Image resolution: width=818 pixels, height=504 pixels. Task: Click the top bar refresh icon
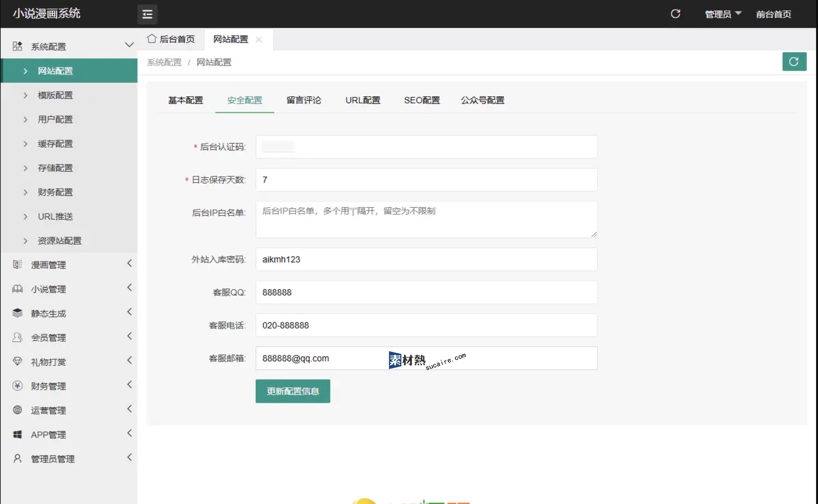[x=675, y=14]
